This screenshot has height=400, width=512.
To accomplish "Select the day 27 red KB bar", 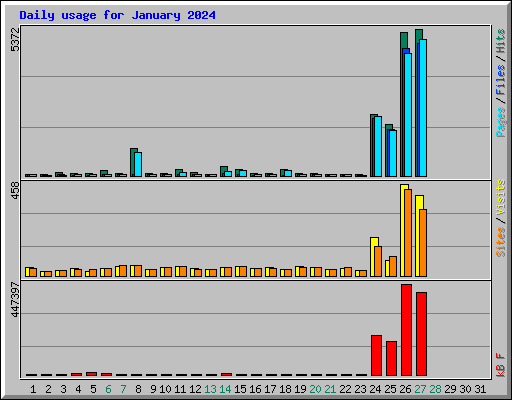I will coord(421,334).
